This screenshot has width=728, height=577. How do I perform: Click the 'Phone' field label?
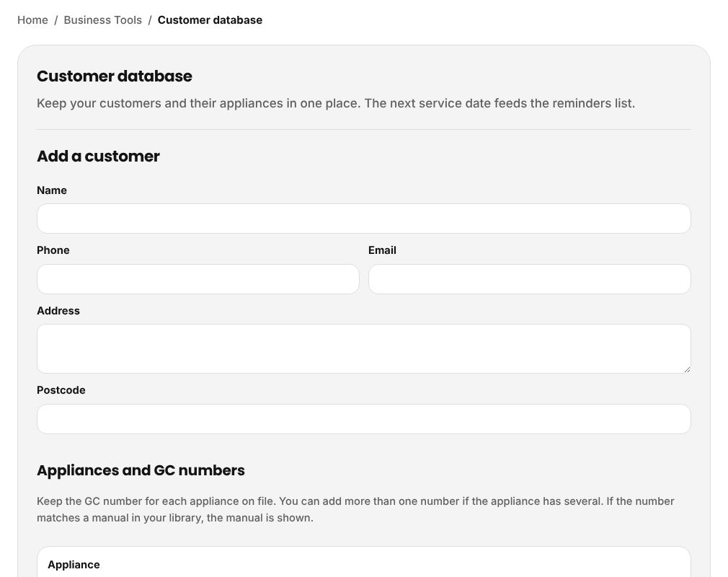coord(53,250)
